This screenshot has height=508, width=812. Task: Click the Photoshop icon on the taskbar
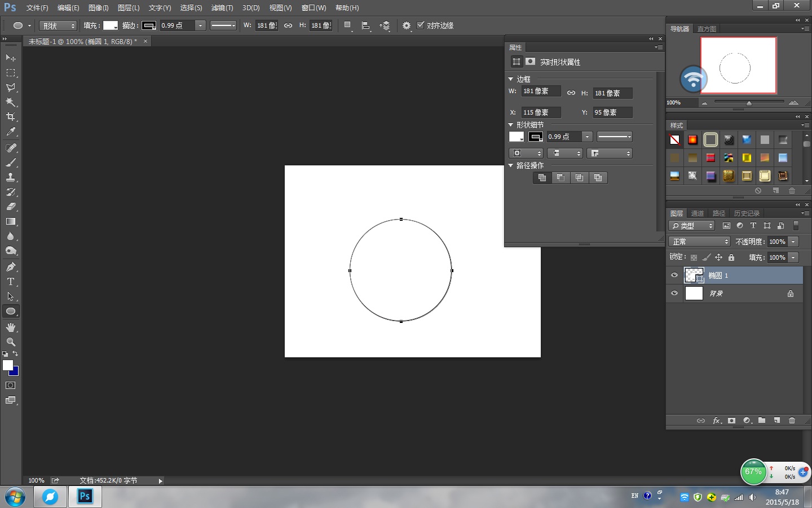click(x=85, y=497)
